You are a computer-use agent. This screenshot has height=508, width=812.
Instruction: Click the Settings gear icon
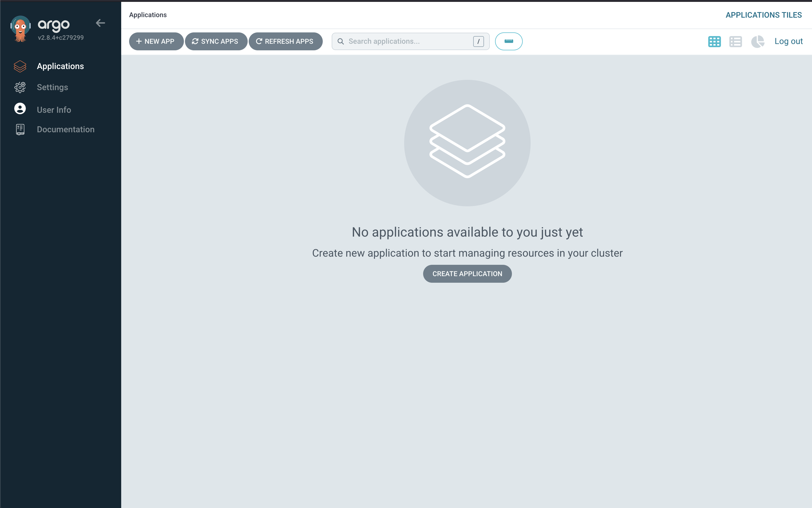[20, 87]
